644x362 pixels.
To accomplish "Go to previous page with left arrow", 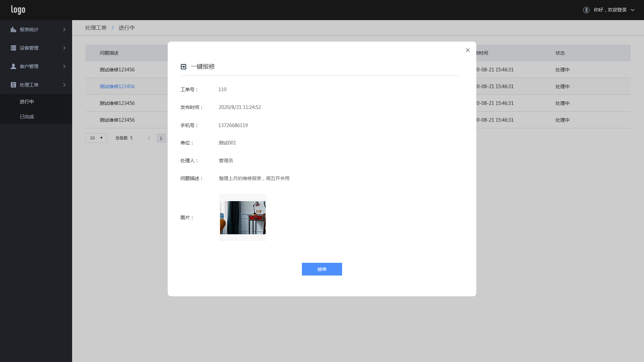I will (149, 138).
